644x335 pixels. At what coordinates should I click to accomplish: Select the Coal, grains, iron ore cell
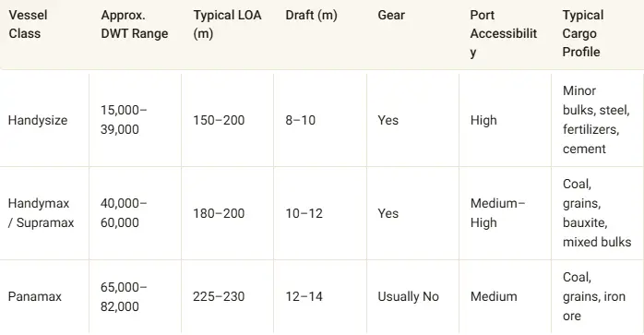(594, 296)
